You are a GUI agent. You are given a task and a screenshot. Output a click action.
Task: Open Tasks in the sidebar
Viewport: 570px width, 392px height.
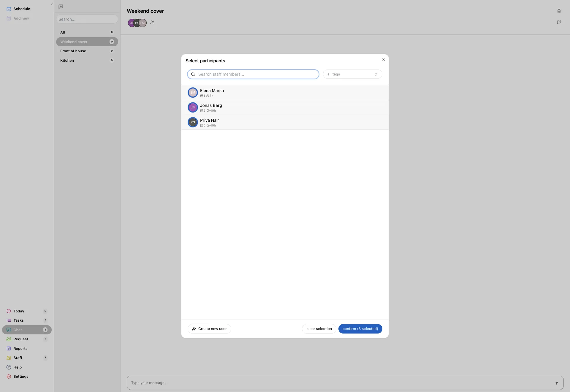click(27, 320)
